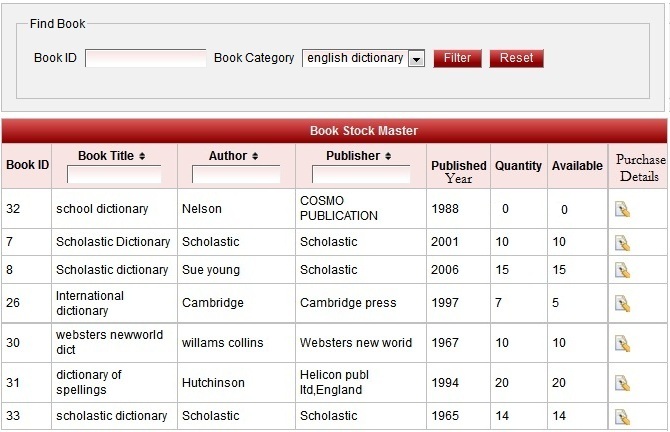Open purchase details for International dictionary
This screenshot has width=670, height=432.
point(622,303)
